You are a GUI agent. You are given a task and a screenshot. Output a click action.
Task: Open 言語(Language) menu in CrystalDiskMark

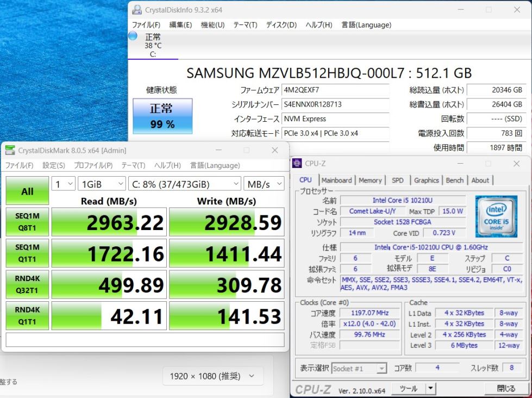pos(215,165)
